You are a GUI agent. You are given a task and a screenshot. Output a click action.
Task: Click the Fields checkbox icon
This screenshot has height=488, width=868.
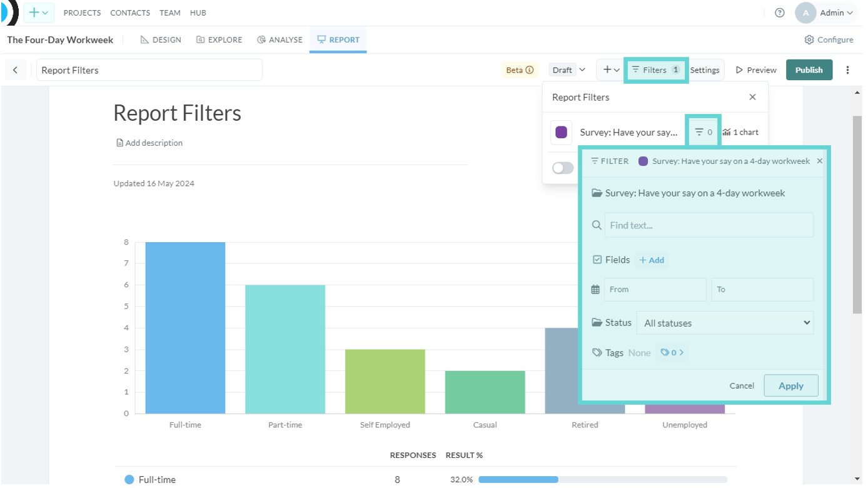(x=597, y=260)
